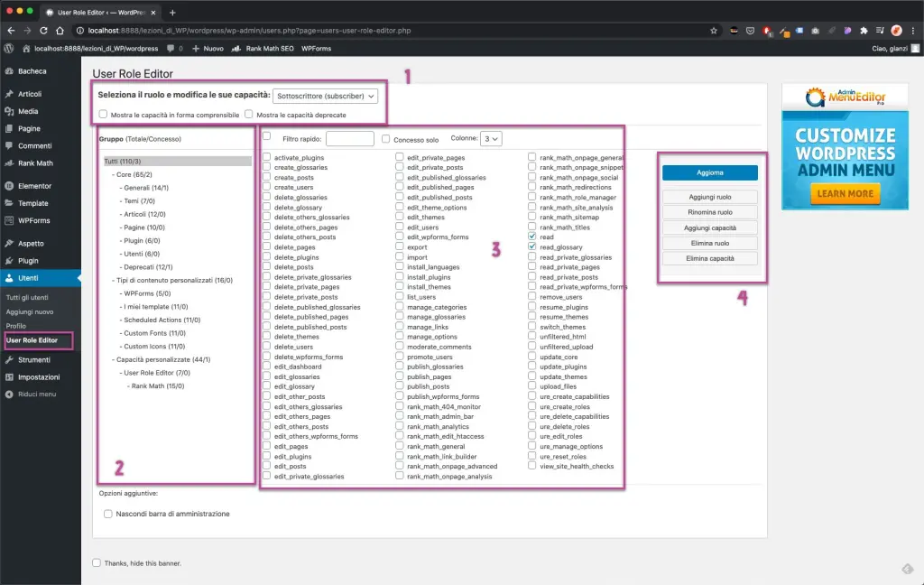Select all capabilities with top checkbox

click(x=266, y=136)
